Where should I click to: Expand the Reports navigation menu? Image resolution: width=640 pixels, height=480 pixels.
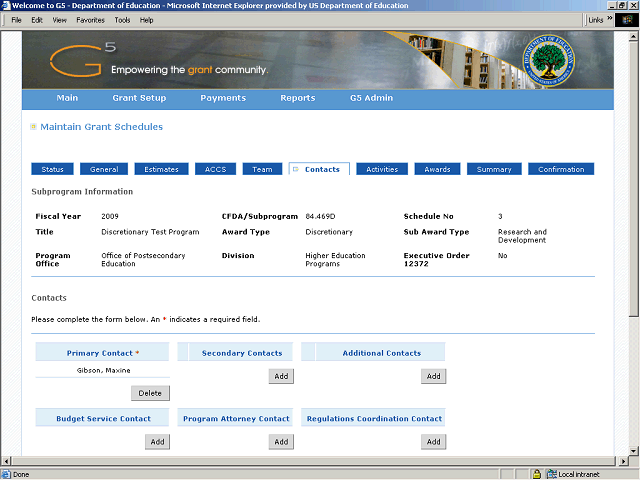point(297,98)
